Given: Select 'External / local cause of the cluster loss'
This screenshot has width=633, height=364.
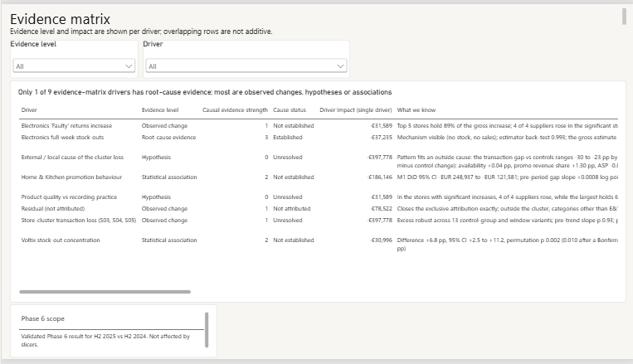Looking at the screenshot, I should [x=72, y=157].
